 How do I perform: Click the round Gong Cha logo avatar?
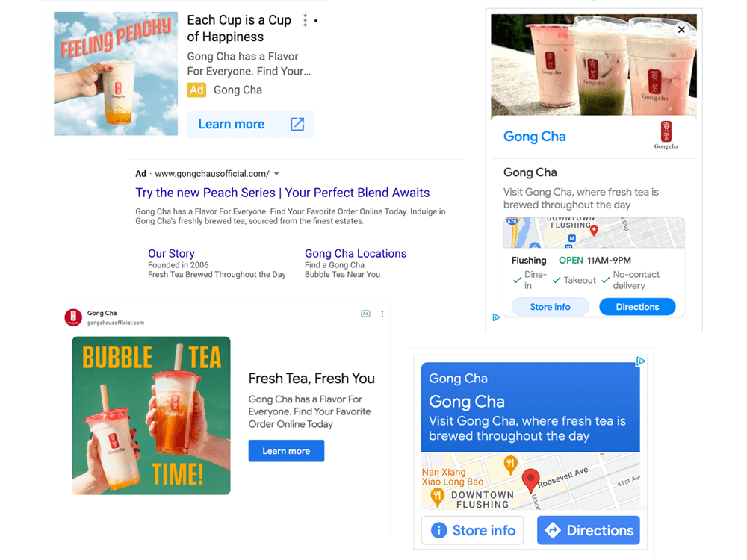(x=73, y=317)
